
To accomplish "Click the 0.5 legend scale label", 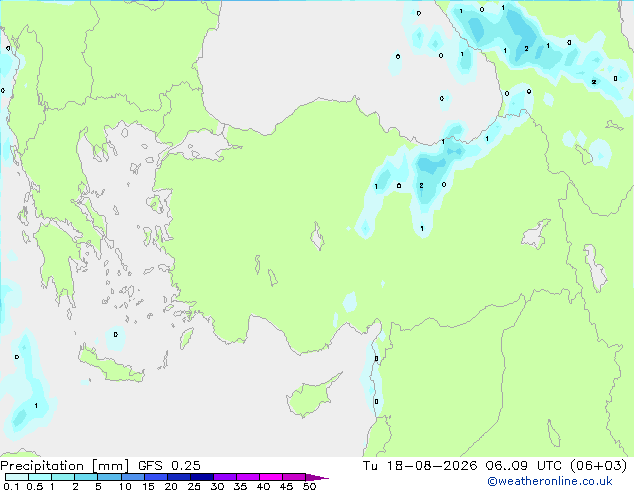I will (35, 486).
